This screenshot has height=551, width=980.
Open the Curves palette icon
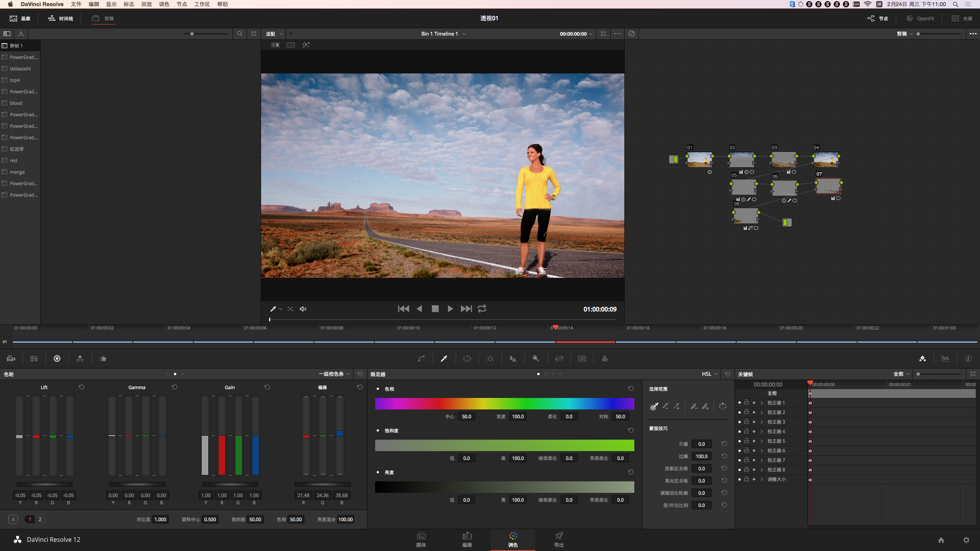pyautogui.click(x=421, y=359)
